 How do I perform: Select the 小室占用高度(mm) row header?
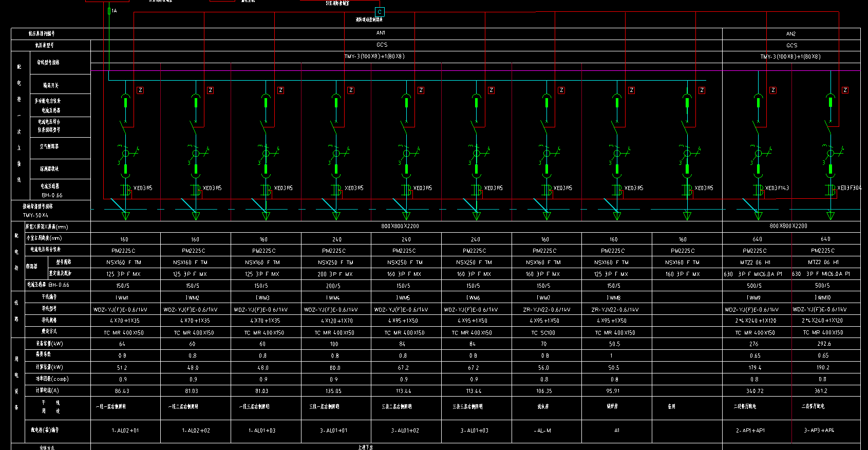pyautogui.click(x=44, y=238)
